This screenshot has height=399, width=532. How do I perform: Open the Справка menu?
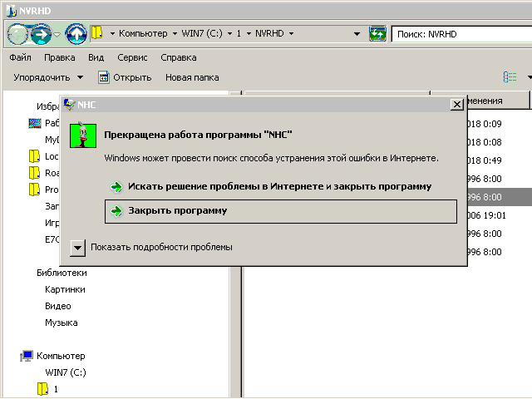click(179, 57)
